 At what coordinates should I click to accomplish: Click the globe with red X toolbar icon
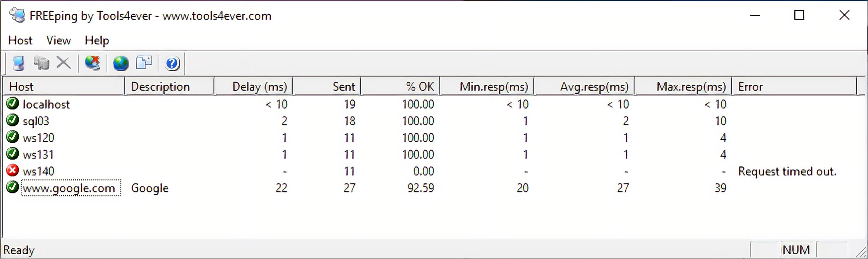click(x=92, y=63)
